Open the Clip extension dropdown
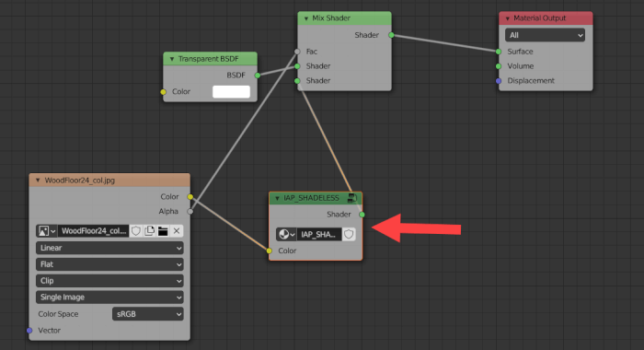Screen dimensions: 644x350 pos(109,281)
